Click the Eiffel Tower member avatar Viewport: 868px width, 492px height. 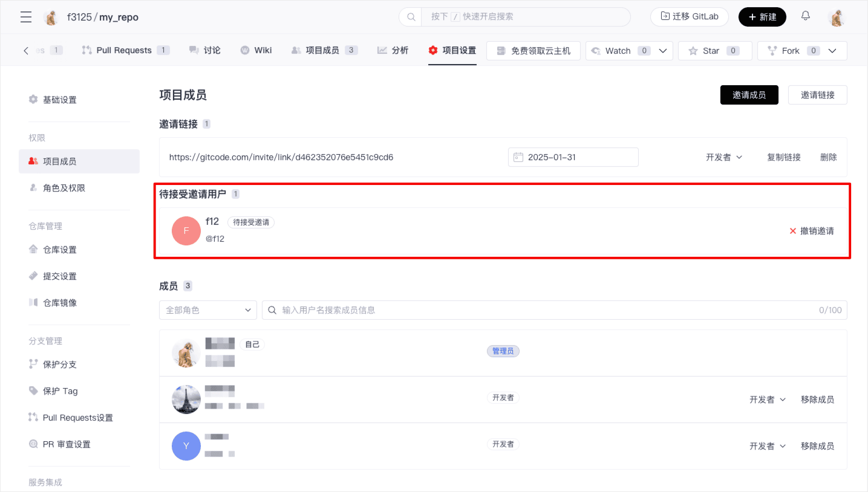[186, 400]
